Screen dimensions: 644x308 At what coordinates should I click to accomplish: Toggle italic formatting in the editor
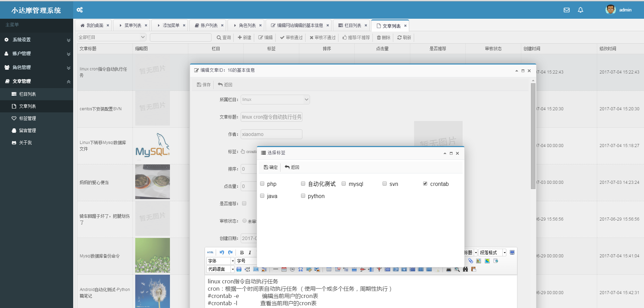pyautogui.click(x=250, y=253)
